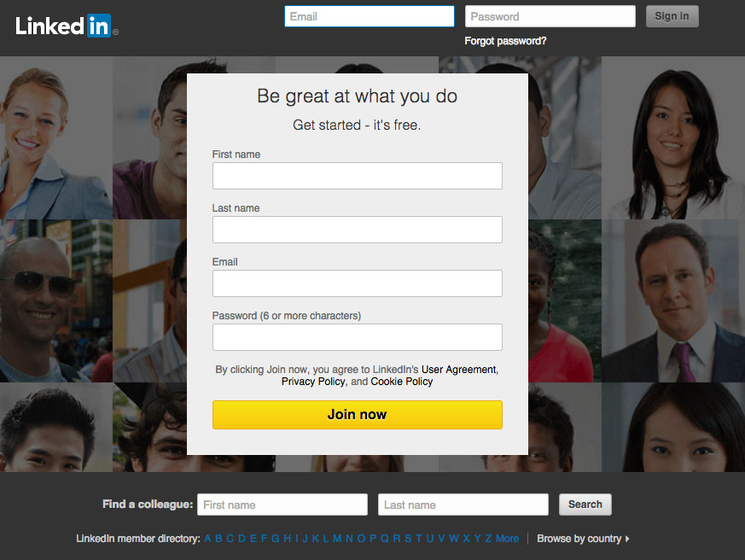Screen dimensions: 745x560
Task: Select the signup Password field
Action: pyautogui.click(x=358, y=337)
